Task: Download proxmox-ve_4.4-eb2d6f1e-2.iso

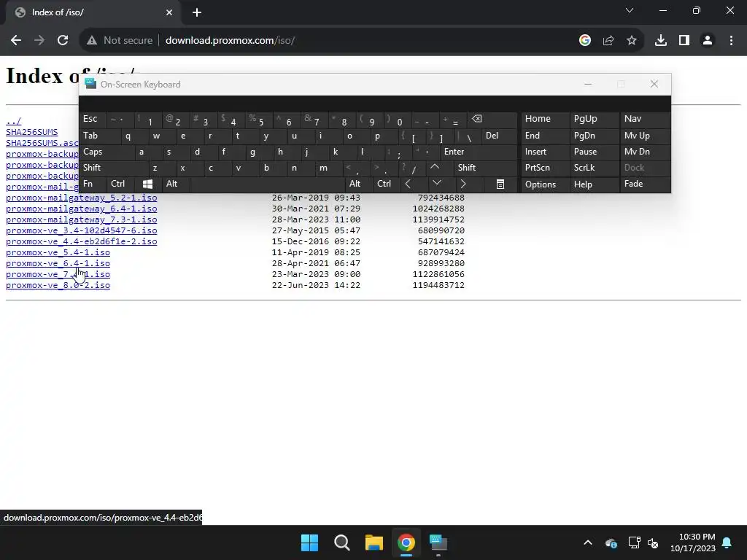Action: pos(81,241)
